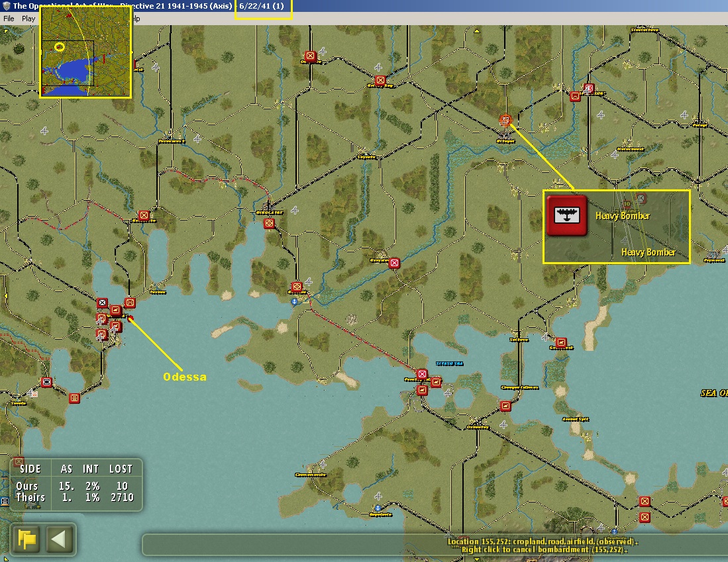728x562 pixels.
Task: Click the "Location 155,252" status line
Action: 543,541
